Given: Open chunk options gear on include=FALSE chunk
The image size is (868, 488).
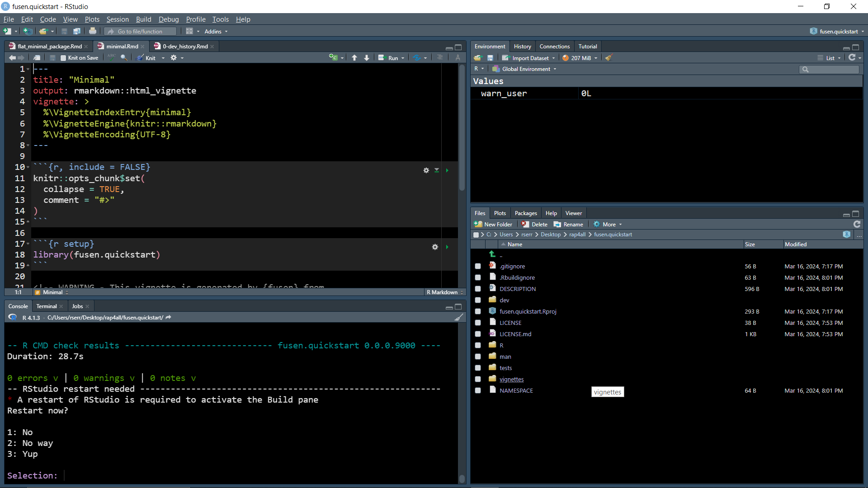Looking at the screenshot, I should pyautogui.click(x=426, y=170).
